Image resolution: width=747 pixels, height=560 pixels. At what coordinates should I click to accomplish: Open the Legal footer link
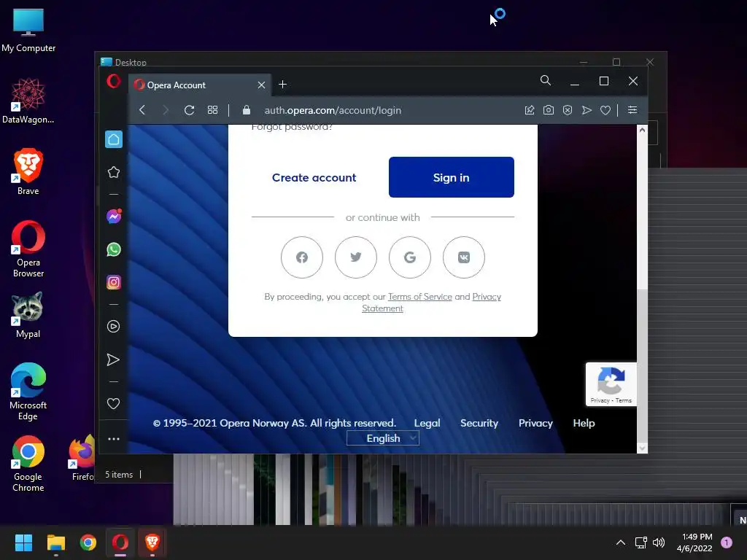pyautogui.click(x=427, y=423)
